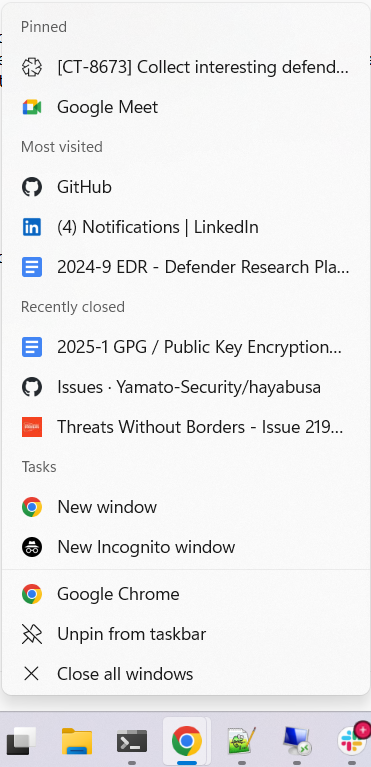This screenshot has height=767, width=371.
Task: Click the Chrome icon on the taskbar
Action: point(186,741)
